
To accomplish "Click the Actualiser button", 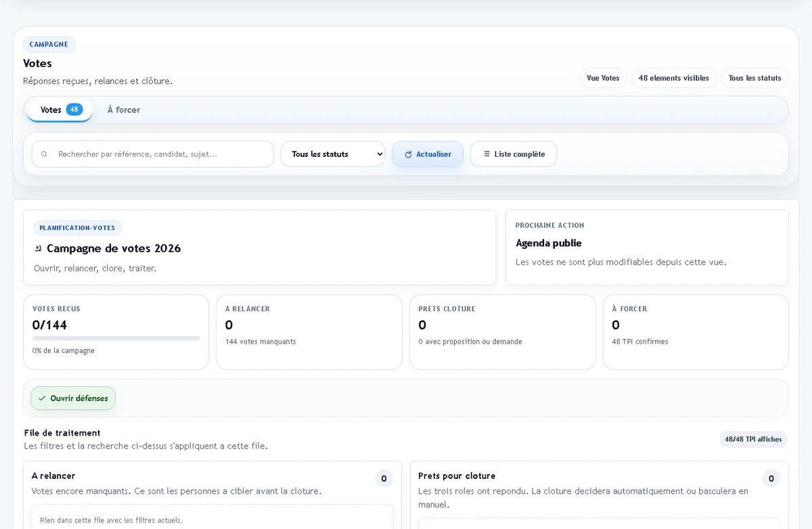I will pos(428,154).
